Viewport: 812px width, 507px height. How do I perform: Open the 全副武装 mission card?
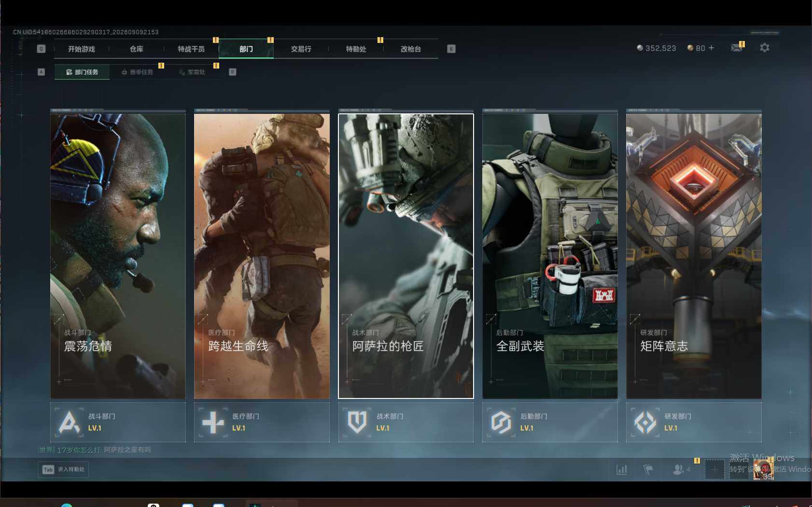point(550,256)
